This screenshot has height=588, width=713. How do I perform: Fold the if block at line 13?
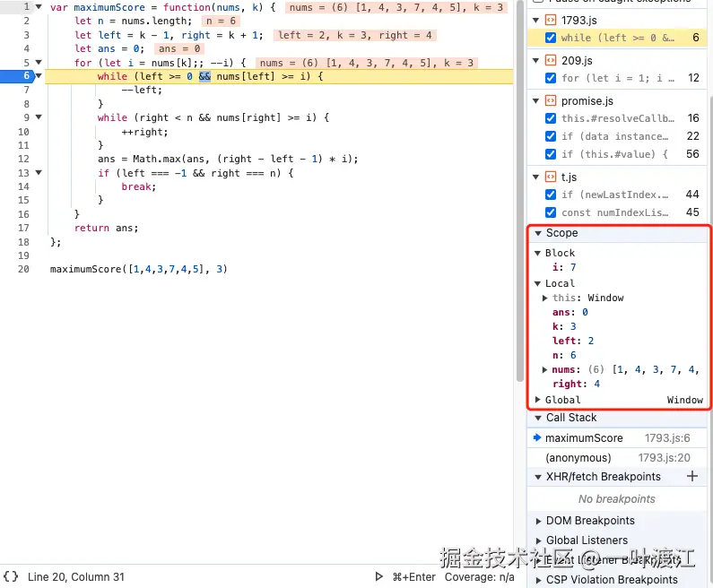pos(39,173)
